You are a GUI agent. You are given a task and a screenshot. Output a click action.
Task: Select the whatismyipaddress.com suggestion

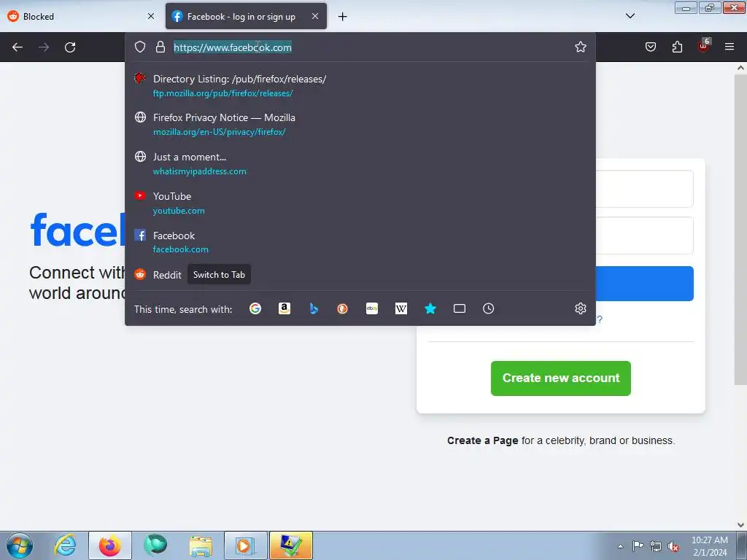point(360,164)
